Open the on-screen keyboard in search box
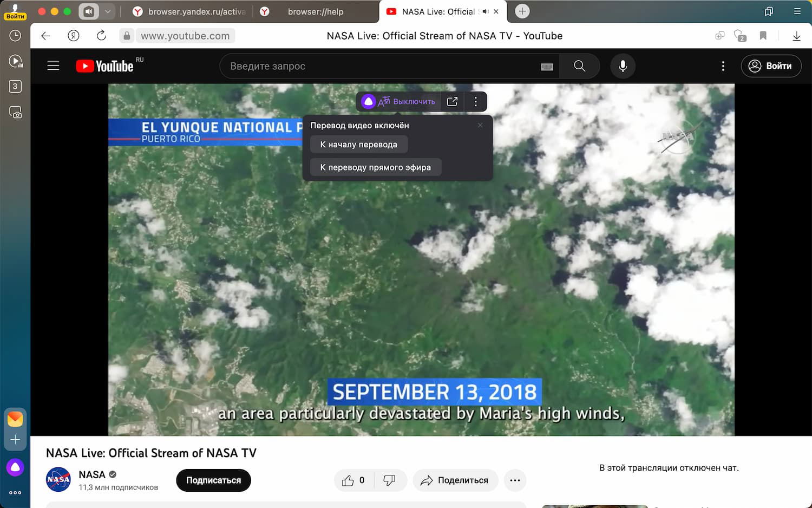The width and height of the screenshot is (812, 508). [x=547, y=67]
